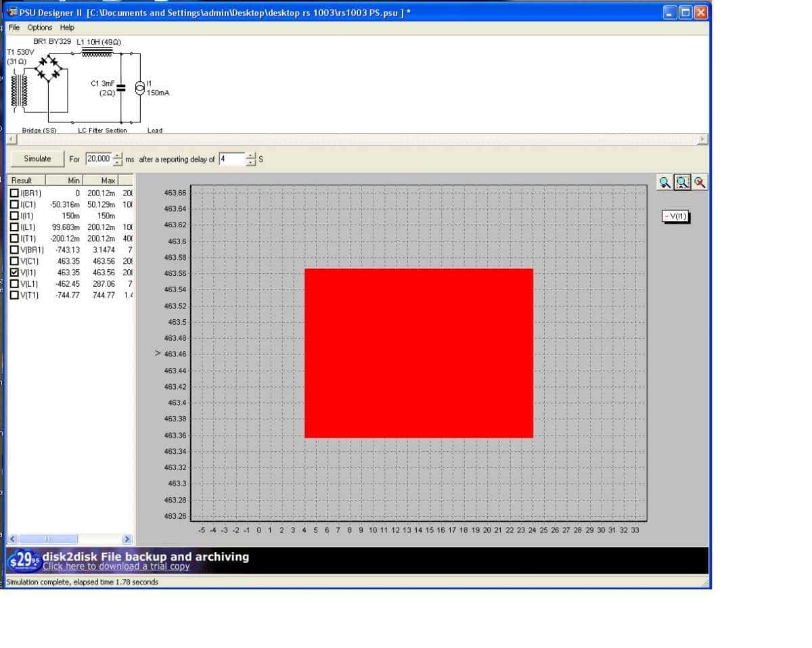Viewport: 812px width, 648px height.
Task: Click the red V(I1) plot trace area
Action: [x=419, y=353]
